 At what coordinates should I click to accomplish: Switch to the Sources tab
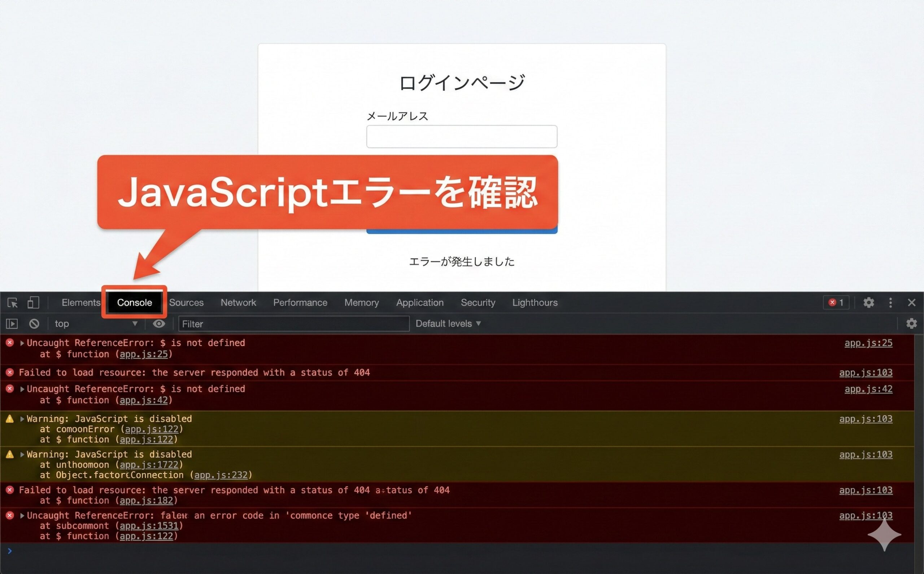coord(186,303)
